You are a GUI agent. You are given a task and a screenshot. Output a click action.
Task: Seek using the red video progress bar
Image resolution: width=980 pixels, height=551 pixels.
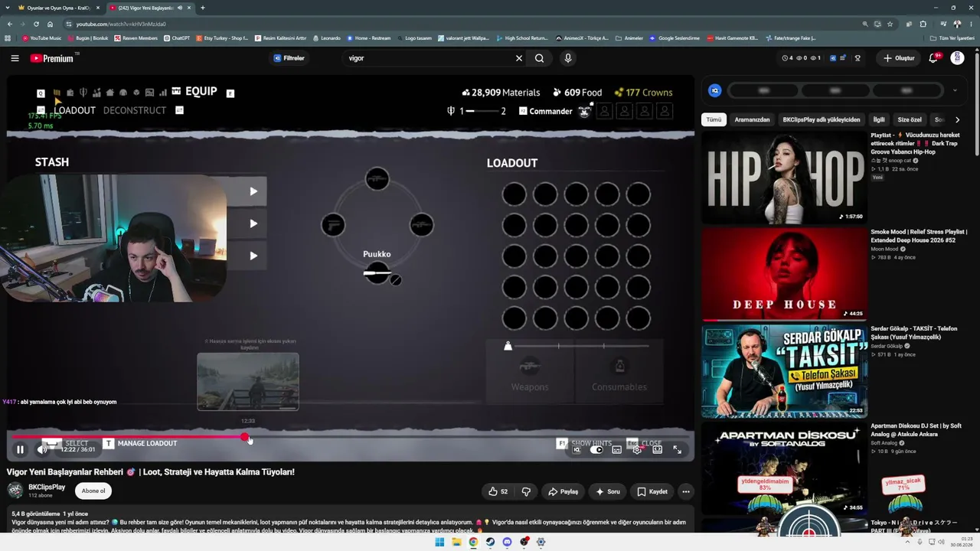(x=352, y=438)
